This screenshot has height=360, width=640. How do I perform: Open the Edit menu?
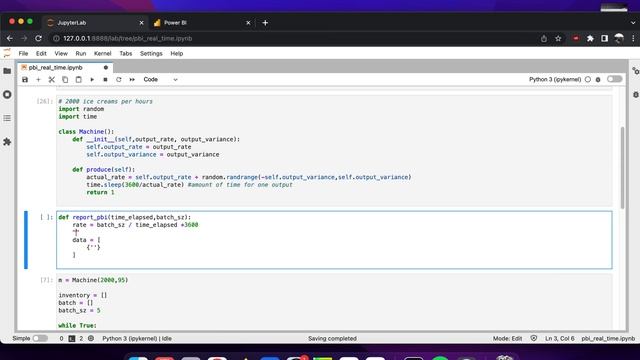tap(41, 53)
